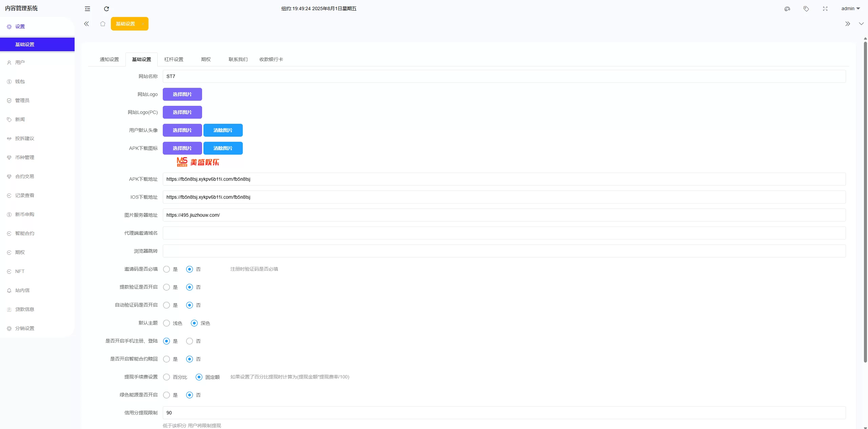Image resolution: width=868 pixels, height=429 pixels.
Task: Open the 收款银行卡 tab
Action: pos(271,59)
